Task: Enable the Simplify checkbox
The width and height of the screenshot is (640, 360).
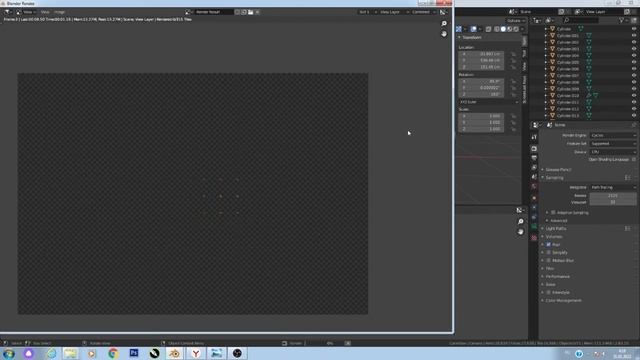Action: tap(549, 253)
